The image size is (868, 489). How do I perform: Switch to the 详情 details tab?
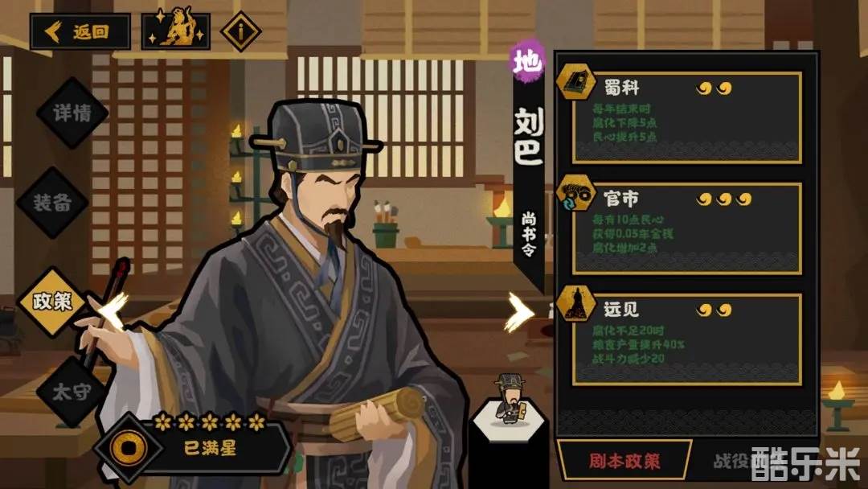[72, 113]
